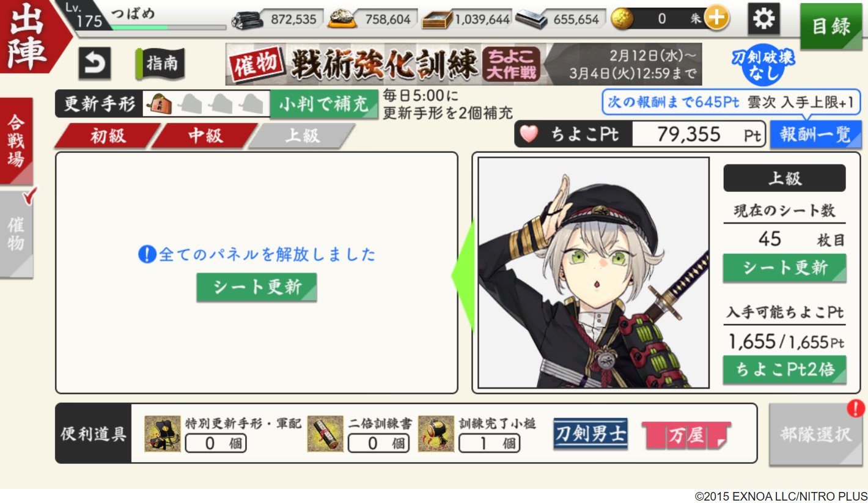Click the 訓練完了小槌 mallet icon
This screenshot has width=868, height=503.
click(x=436, y=434)
